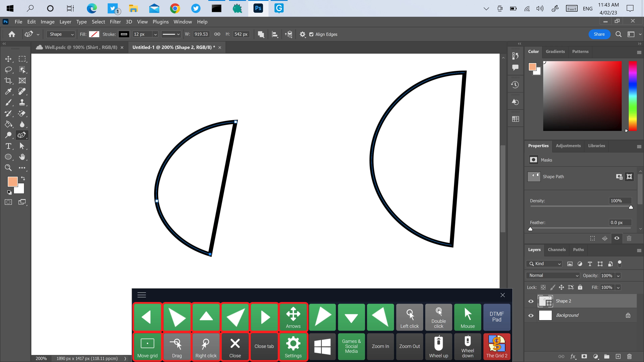Select the Hand tool
The width and height of the screenshot is (644, 362).
point(22,157)
